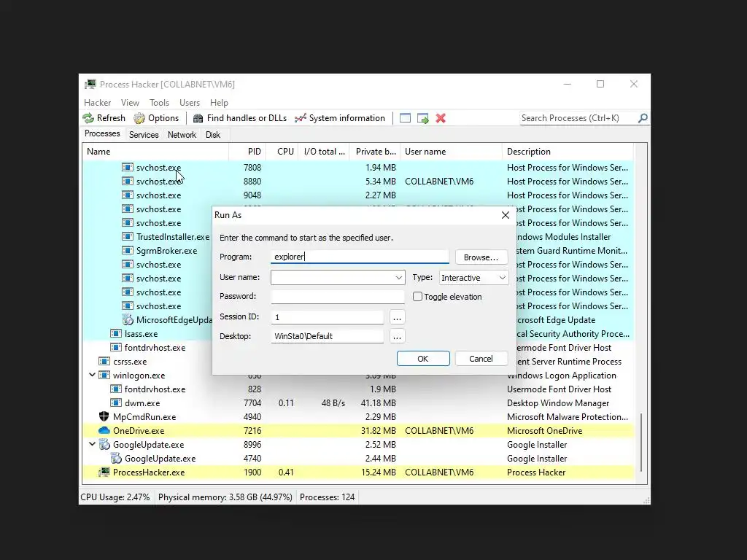Click the SgrmBroker.exe process icon
The image size is (747, 560).
[x=127, y=251]
